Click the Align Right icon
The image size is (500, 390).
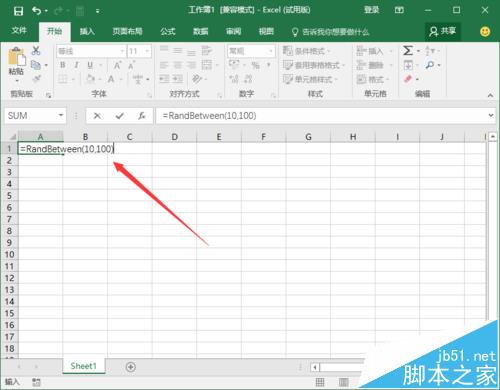(x=191, y=65)
